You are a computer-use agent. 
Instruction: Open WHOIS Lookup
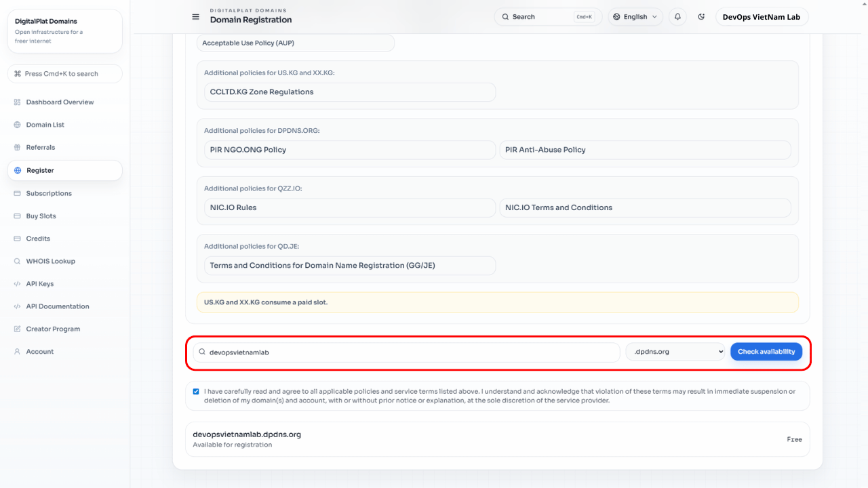click(x=65, y=261)
